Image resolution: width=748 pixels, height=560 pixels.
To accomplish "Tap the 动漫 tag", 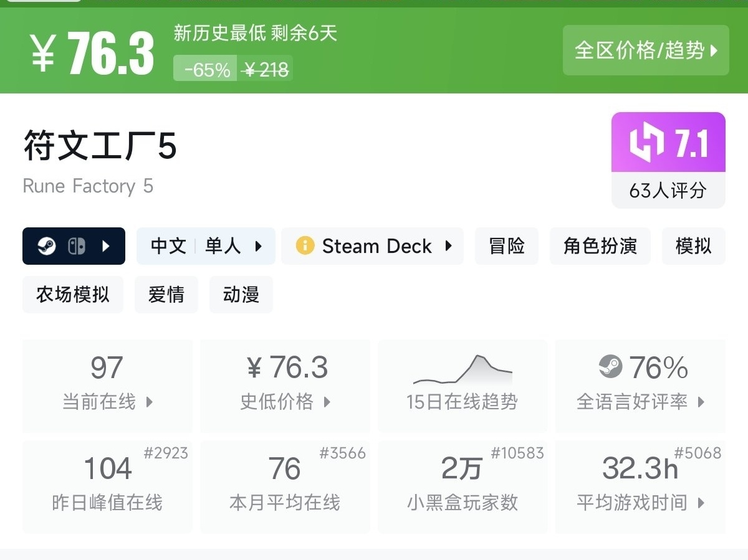I will tap(241, 295).
